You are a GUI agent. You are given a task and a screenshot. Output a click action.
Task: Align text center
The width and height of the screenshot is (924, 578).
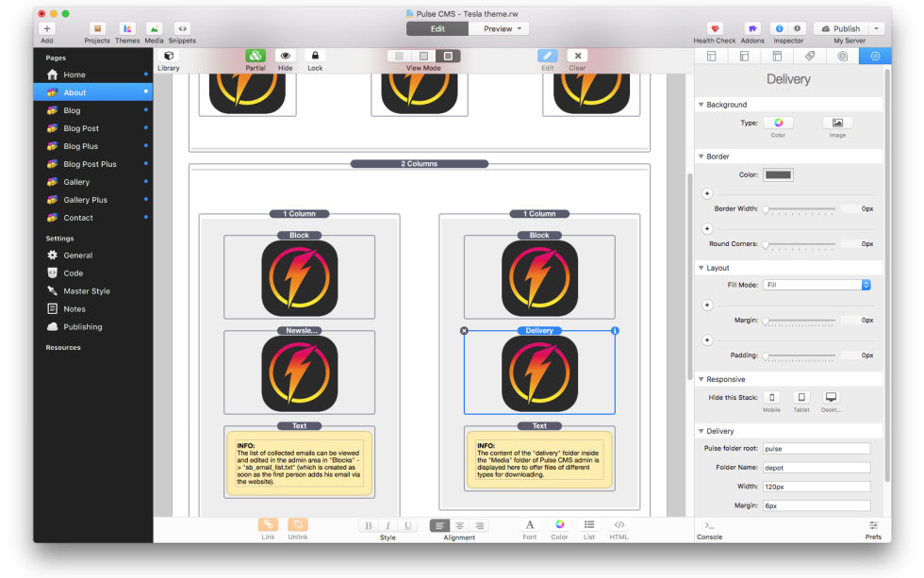coord(460,525)
